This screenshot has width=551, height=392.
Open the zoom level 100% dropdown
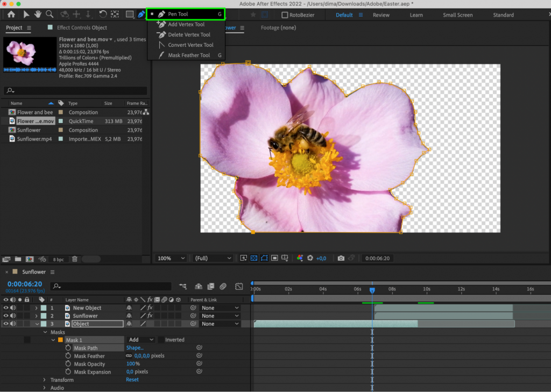(170, 258)
